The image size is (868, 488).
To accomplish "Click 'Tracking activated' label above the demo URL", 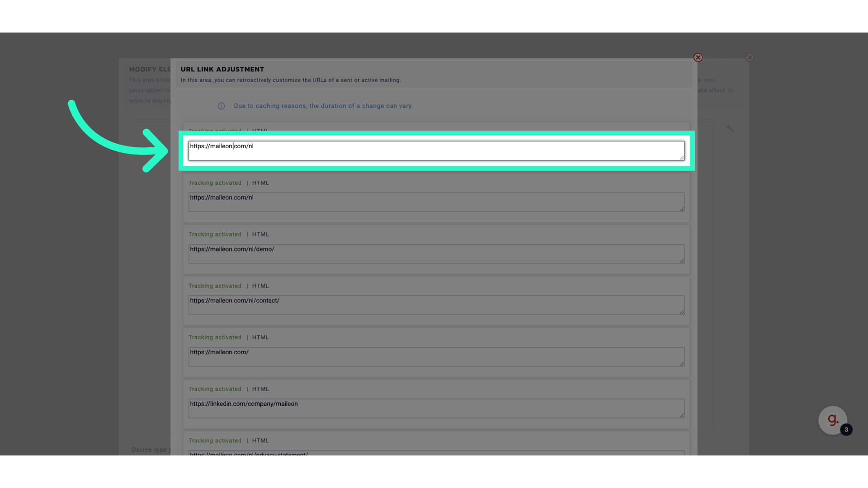I will point(215,235).
